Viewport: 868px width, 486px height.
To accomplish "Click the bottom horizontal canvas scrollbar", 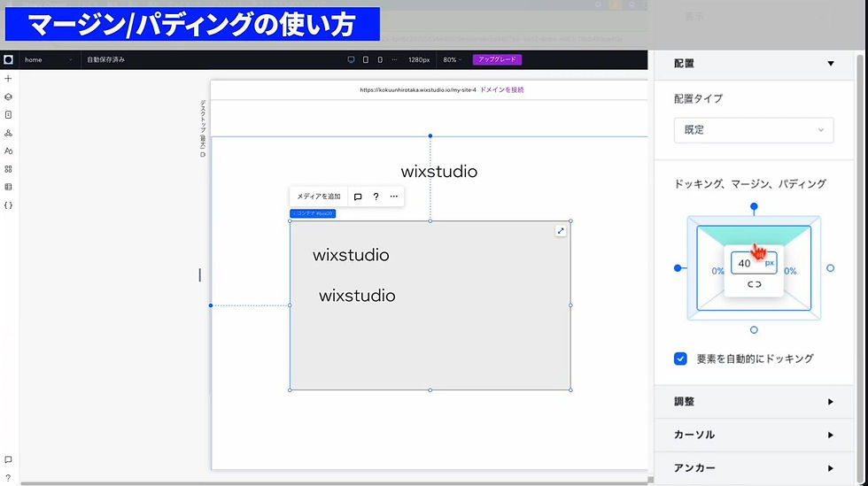I will tap(334, 483).
